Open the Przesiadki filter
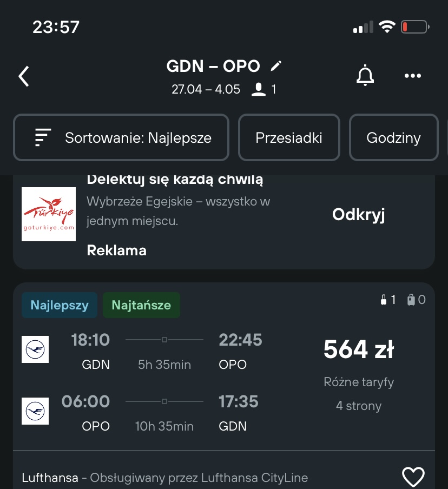This screenshot has width=448, height=489. (289, 137)
